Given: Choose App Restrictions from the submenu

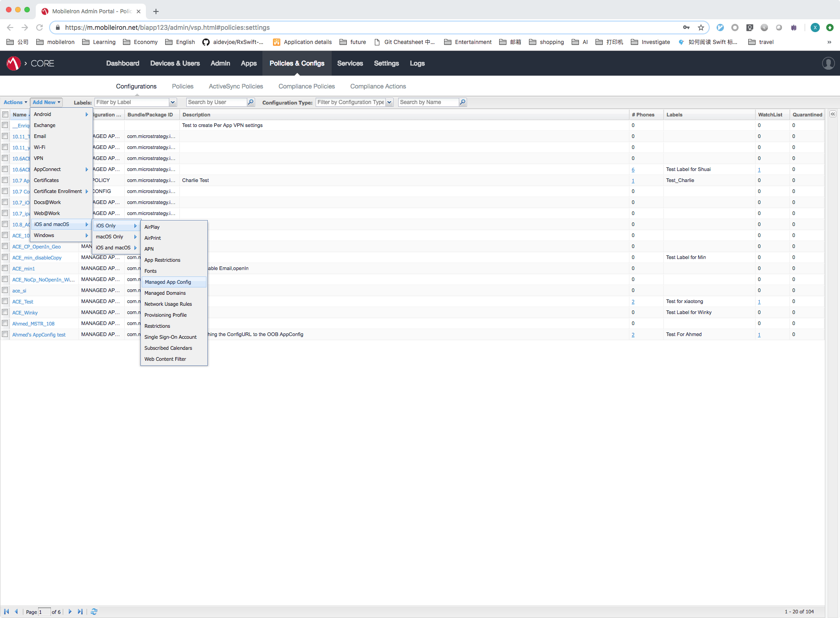Looking at the screenshot, I should 174,260.
